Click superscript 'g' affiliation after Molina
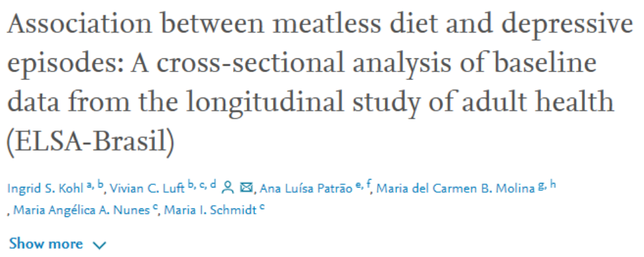This screenshot has width=644, height=257. [x=541, y=187]
